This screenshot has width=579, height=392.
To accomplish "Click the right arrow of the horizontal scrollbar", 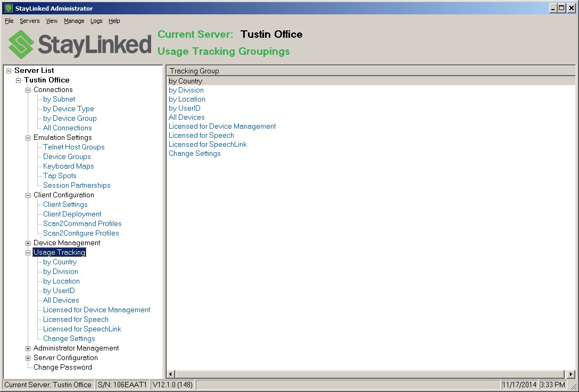I will [570, 374].
